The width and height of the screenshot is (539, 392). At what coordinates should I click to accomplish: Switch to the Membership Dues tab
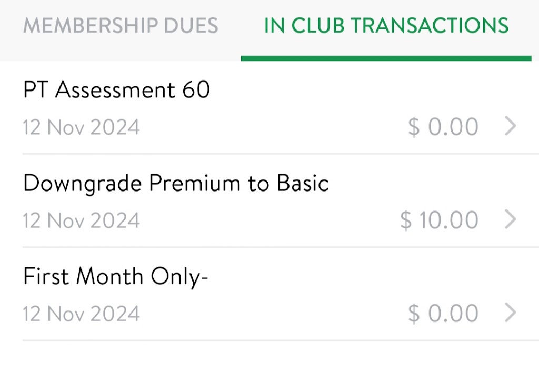click(x=121, y=26)
